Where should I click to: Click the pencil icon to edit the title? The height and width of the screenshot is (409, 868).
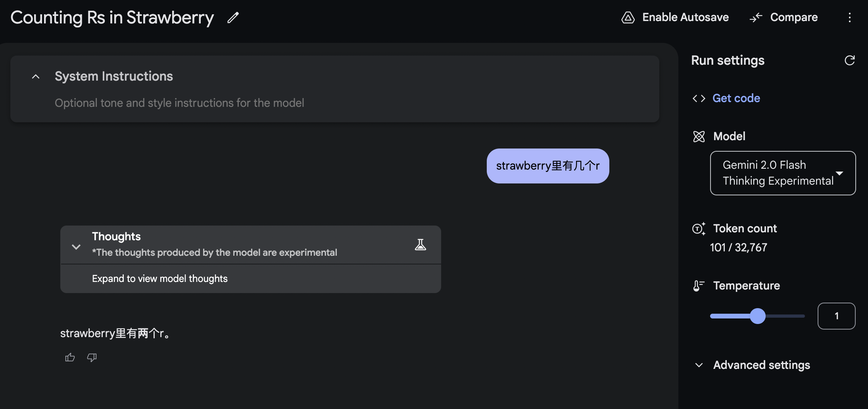pyautogui.click(x=233, y=17)
